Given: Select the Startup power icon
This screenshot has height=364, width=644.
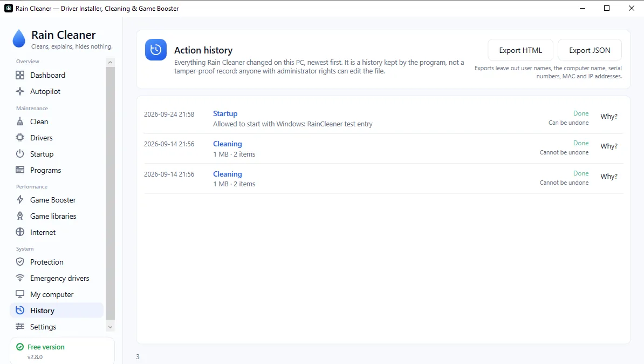Looking at the screenshot, I should click(20, 154).
